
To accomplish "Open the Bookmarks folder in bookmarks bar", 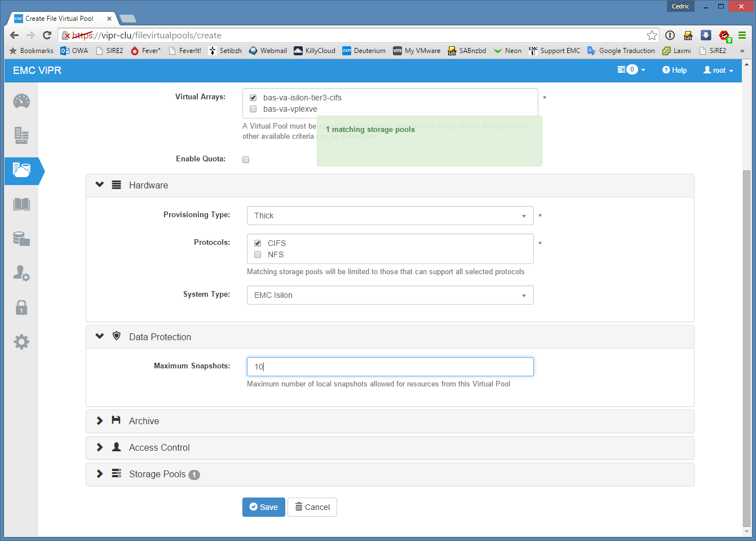I will [x=32, y=51].
